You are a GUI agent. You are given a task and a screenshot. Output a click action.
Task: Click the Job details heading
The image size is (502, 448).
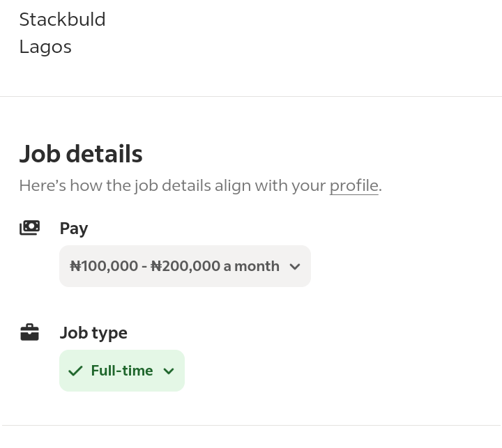pos(81,154)
